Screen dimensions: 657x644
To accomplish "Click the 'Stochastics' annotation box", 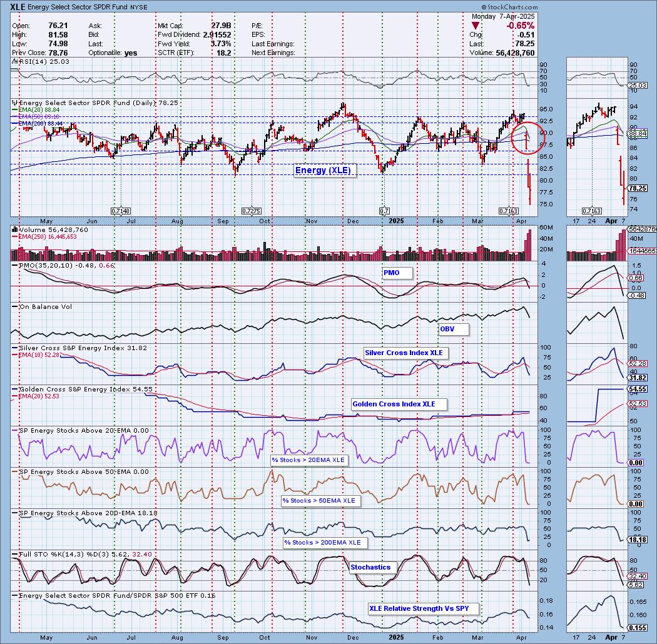I will point(374,567).
